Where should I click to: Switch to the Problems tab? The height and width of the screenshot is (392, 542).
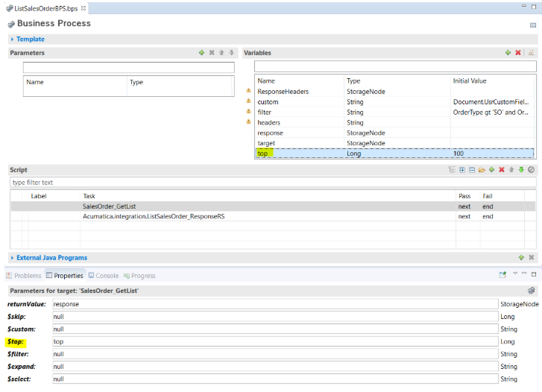(24, 276)
